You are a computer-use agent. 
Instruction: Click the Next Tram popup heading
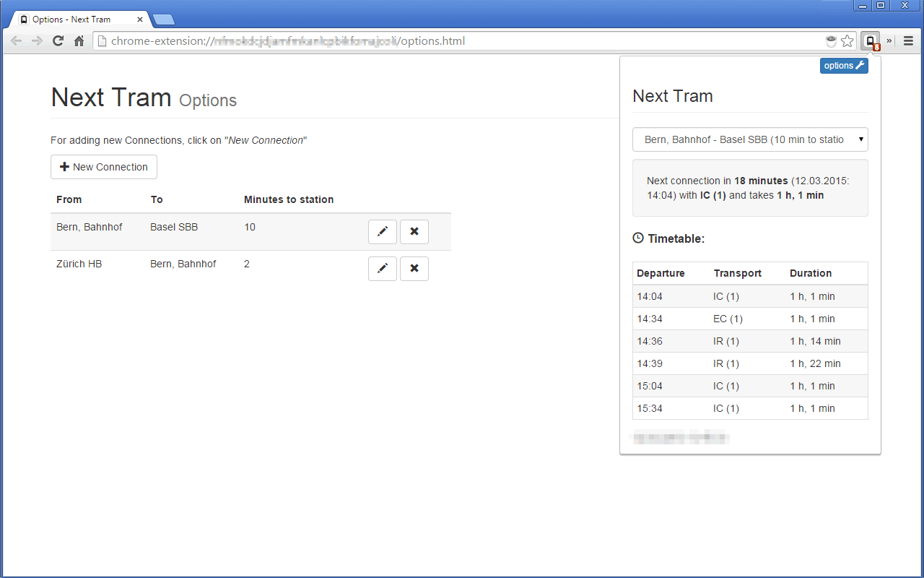coord(673,96)
